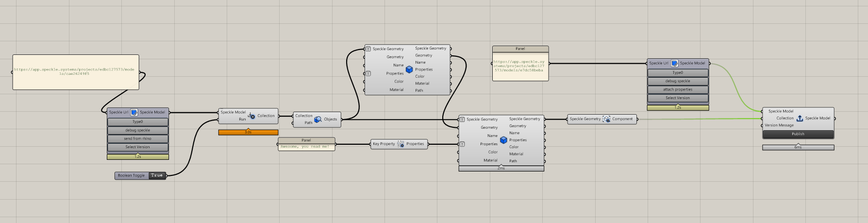
Task: Click Collection output of the load node
Action: click(x=266, y=116)
